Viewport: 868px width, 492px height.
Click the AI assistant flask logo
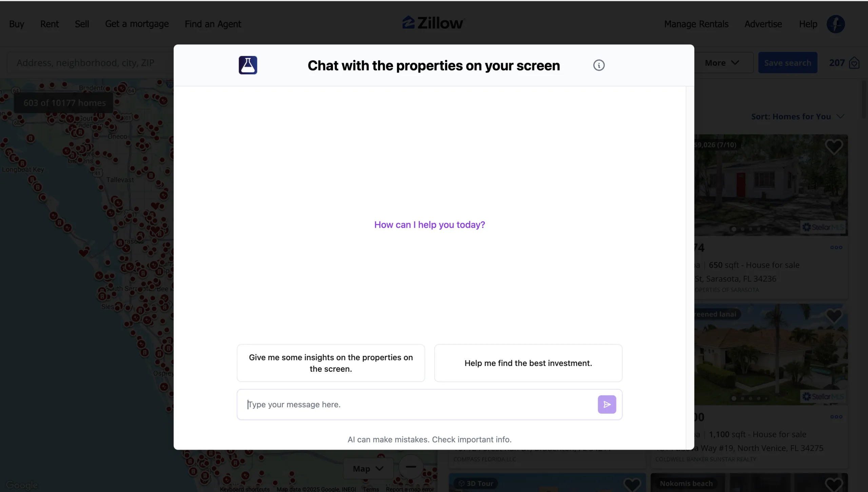pyautogui.click(x=248, y=65)
